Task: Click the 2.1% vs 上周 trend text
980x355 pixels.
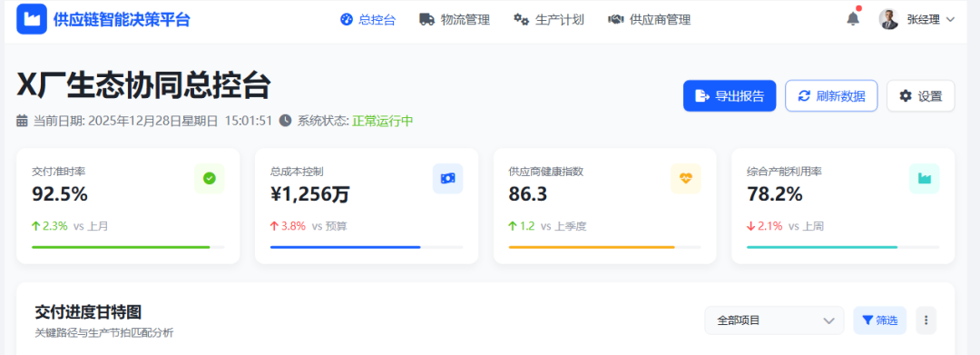Action: pyautogui.click(x=786, y=226)
